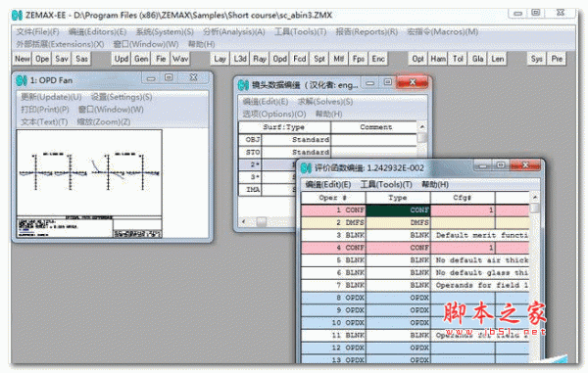
Task: Open Tools menu in merit function editor
Action: 386,184
